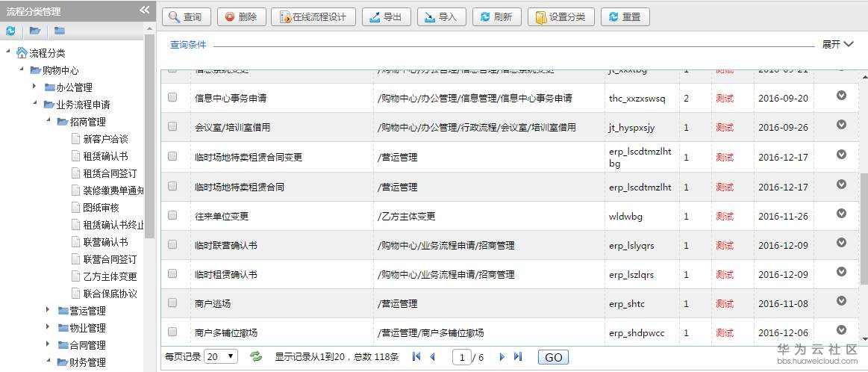The width and height of the screenshot is (868, 372).
Task: Click the 导出 export button
Action: coord(387,17)
